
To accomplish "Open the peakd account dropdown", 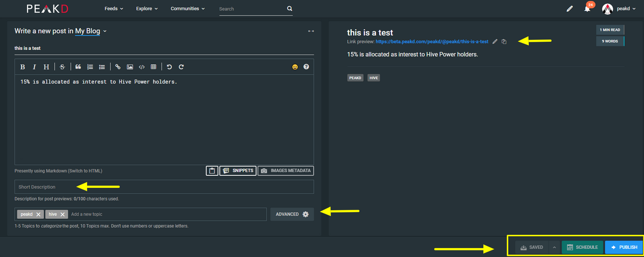I will 626,9.
